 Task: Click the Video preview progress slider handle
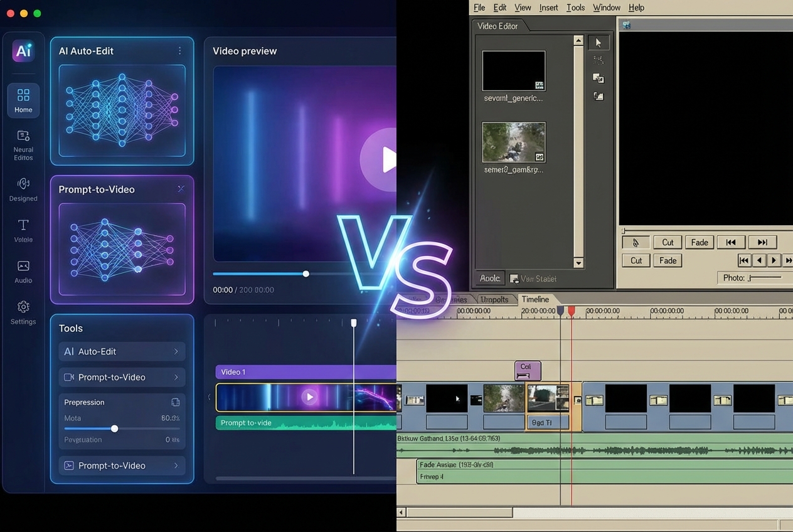click(306, 274)
